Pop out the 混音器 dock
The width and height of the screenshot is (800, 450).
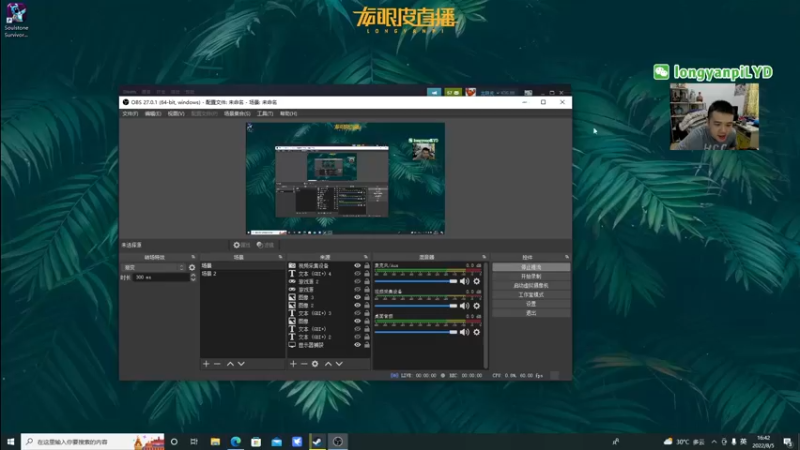click(484, 257)
